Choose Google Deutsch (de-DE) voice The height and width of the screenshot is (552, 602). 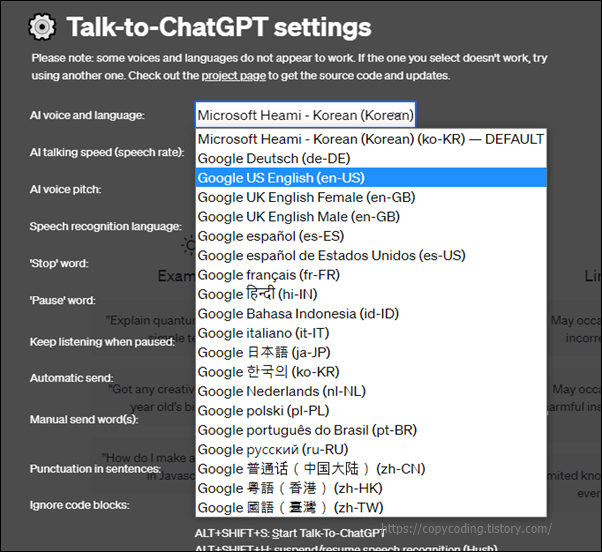coord(371,158)
